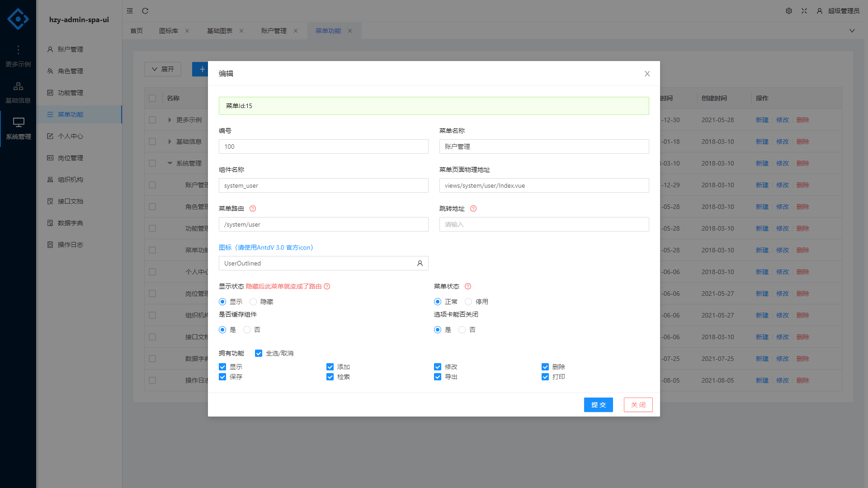Click the 菜单名称 input field

click(x=544, y=147)
